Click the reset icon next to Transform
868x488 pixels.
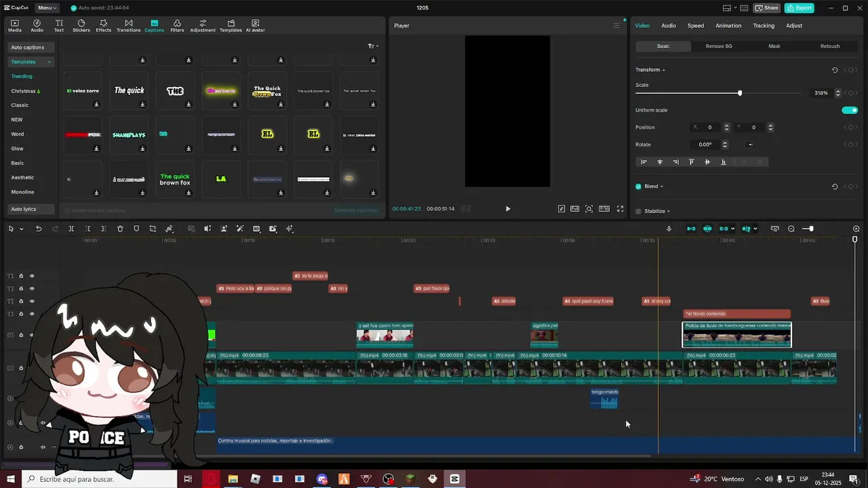pyautogui.click(x=835, y=70)
